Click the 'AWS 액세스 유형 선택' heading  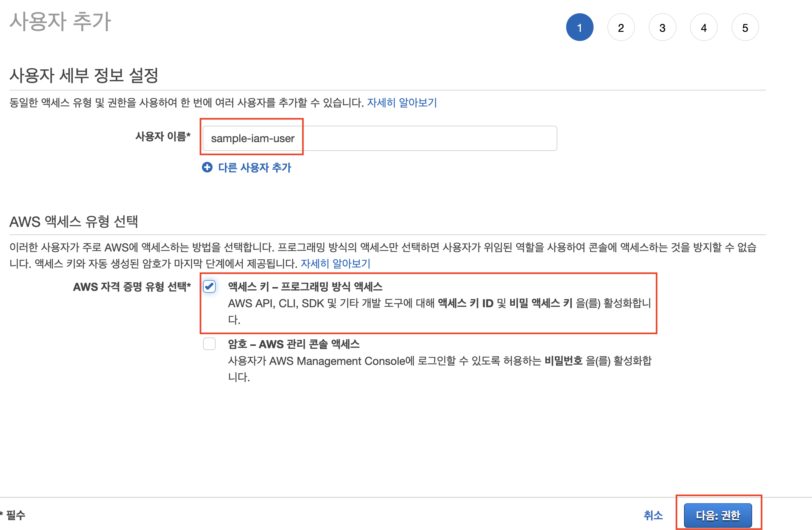pyautogui.click(x=74, y=222)
